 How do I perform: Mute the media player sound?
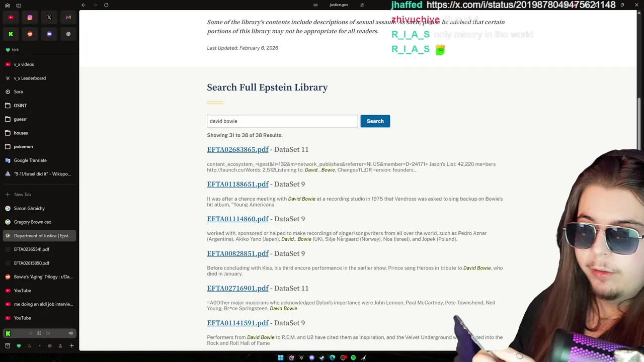(x=70, y=333)
